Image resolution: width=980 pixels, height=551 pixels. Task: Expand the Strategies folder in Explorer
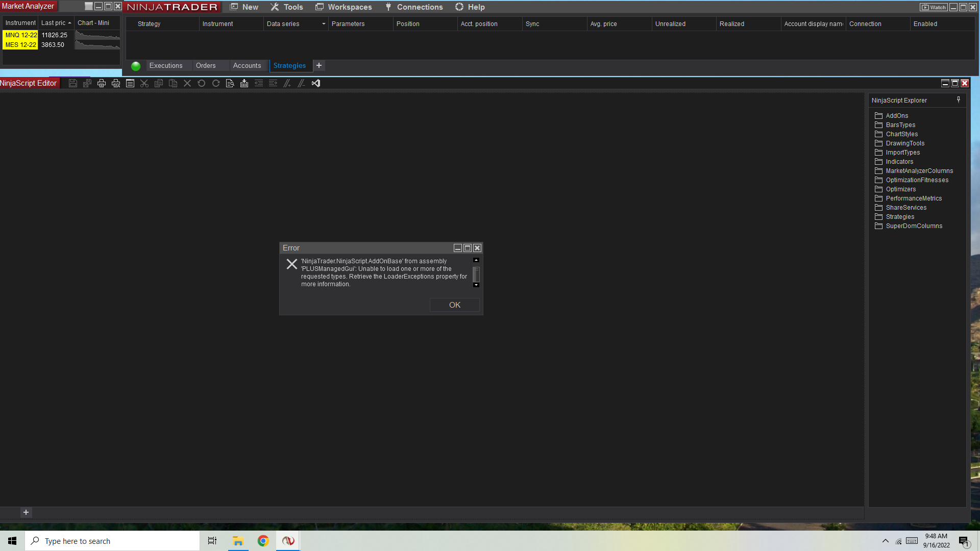click(900, 217)
